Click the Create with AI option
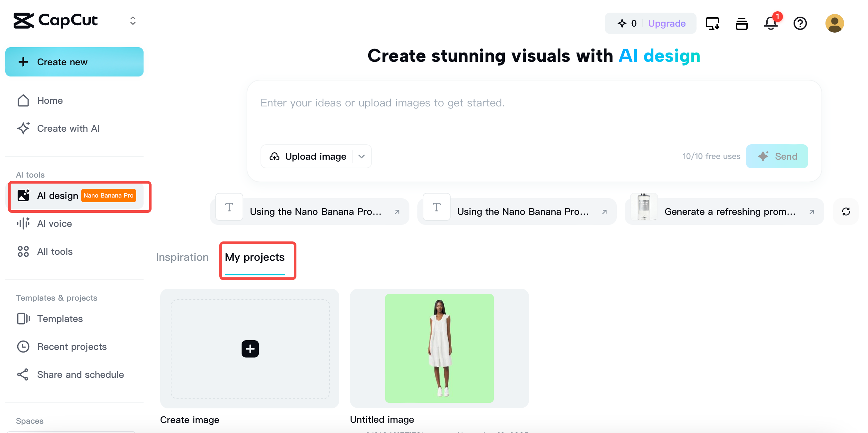This screenshot has height=433, width=868. pyautogui.click(x=68, y=128)
